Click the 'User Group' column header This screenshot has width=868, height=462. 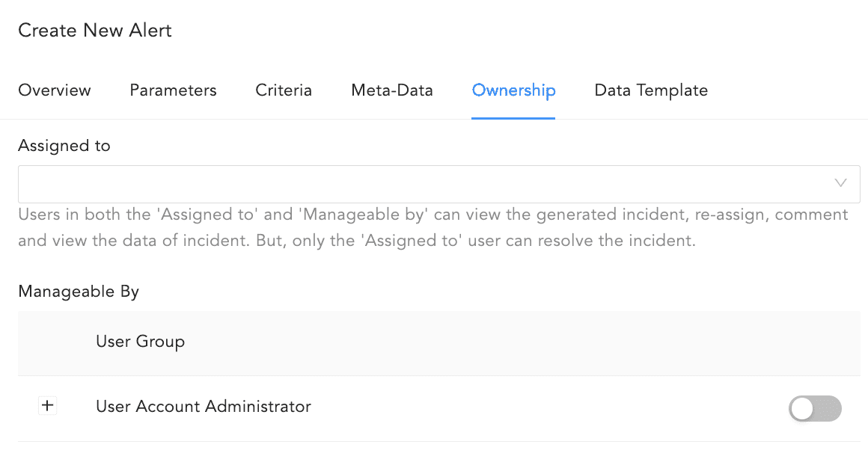pyautogui.click(x=140, y=342)
